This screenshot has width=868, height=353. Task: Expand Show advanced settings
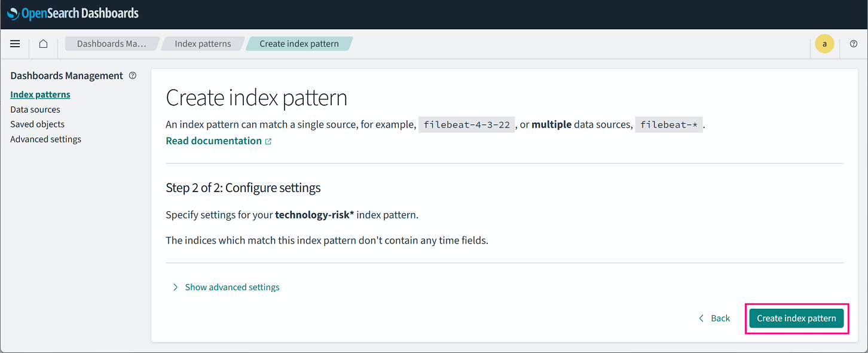[x=232, y=287]
